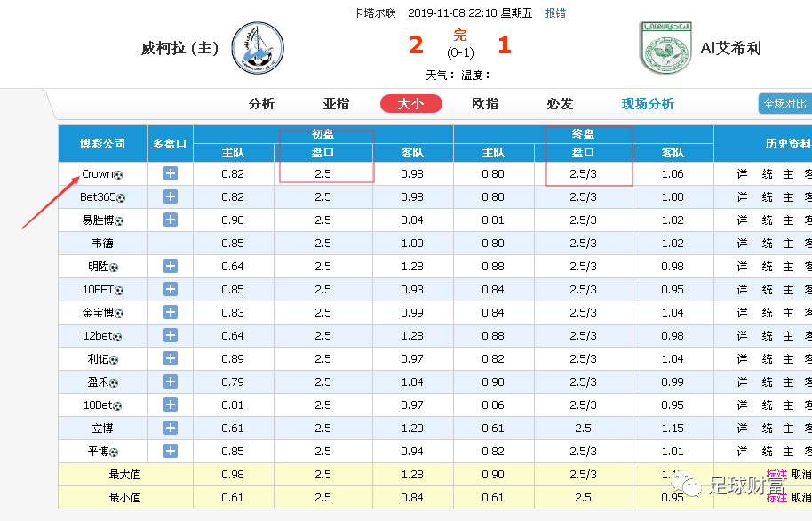The height and width of the screenshot is (521, 812).
Task: Click 立博 final away odds 1.15
Action: pos(673,429)
